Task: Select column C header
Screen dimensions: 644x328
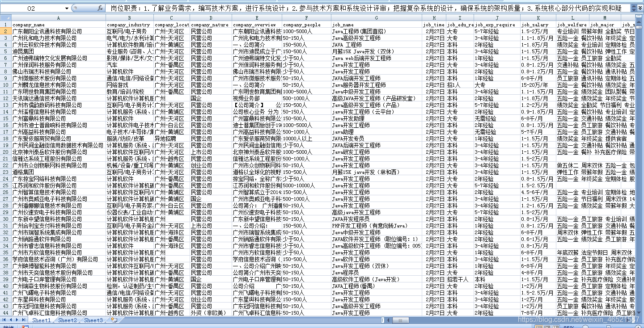Action: click(172, 18)
